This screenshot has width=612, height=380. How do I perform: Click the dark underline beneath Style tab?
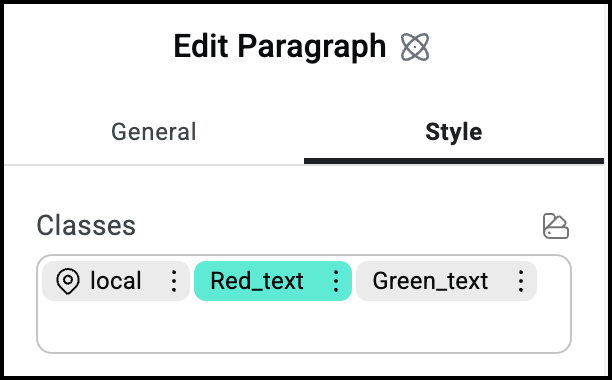pyautogui.click(x=454, y=161)
